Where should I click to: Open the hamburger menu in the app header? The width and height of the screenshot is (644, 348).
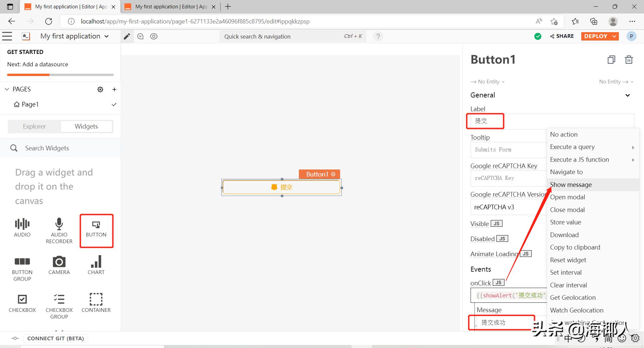click(7, 36)
